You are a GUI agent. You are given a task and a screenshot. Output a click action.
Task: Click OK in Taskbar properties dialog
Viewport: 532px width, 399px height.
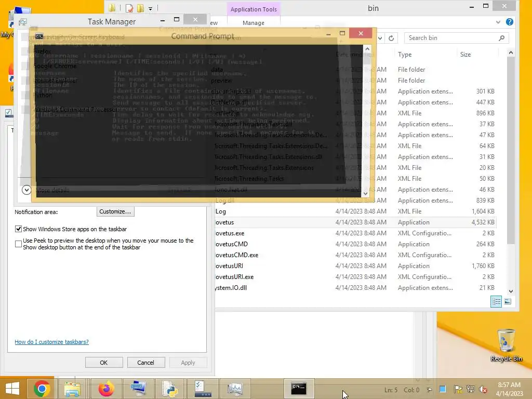pos(104,362)
